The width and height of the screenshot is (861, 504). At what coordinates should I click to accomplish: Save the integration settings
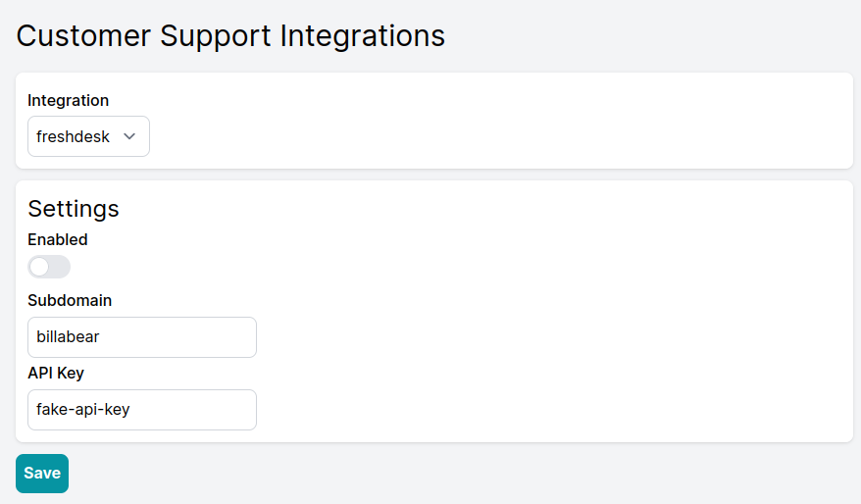click(x=42, y=474)
